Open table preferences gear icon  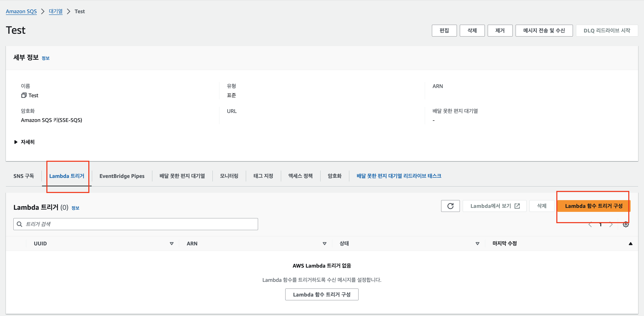coord(626,224)
